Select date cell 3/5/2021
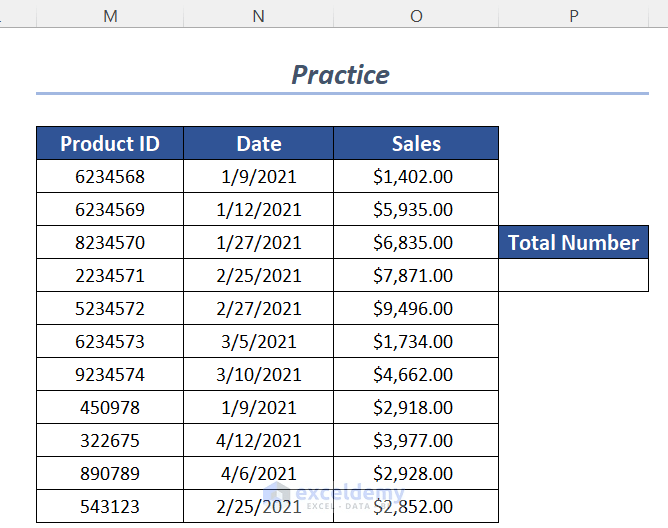This screenshot has width=668, height=528. tap(259, 341)
